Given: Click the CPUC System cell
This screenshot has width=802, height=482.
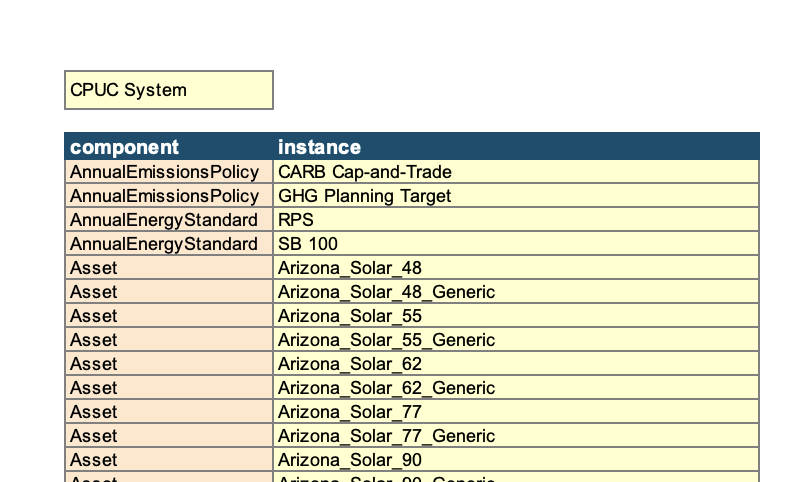Looking at the screenshot, I should click(x=168, y=90).
